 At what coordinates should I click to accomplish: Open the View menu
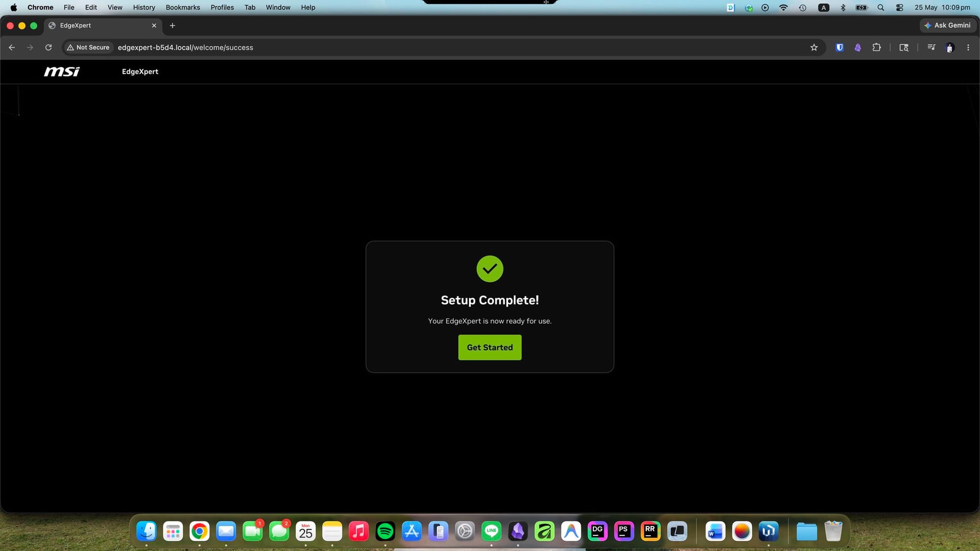(115, 7)
